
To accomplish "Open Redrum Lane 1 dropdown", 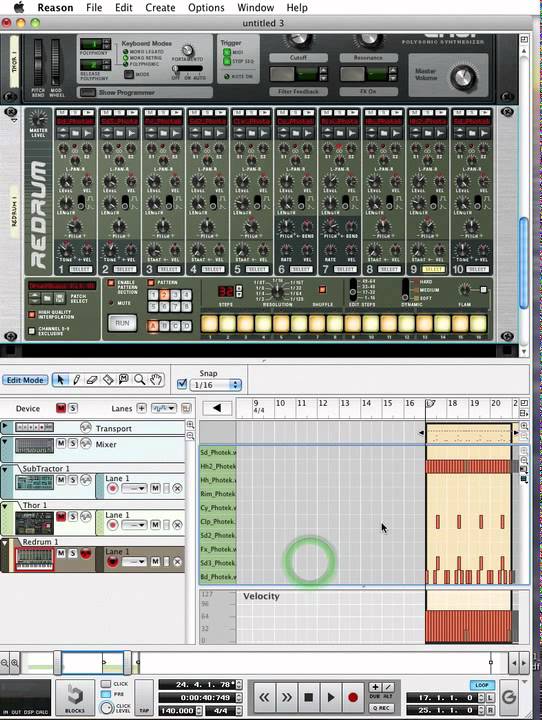I will tap(134, 562).
